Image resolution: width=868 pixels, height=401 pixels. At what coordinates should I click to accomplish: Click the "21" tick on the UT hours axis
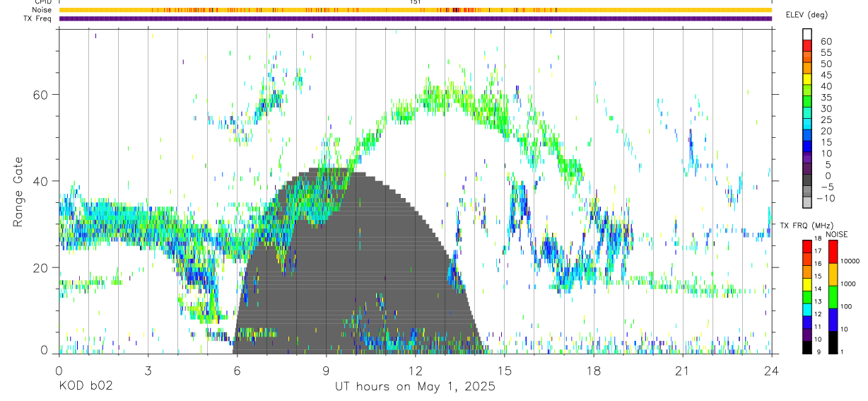coord(682,371)
